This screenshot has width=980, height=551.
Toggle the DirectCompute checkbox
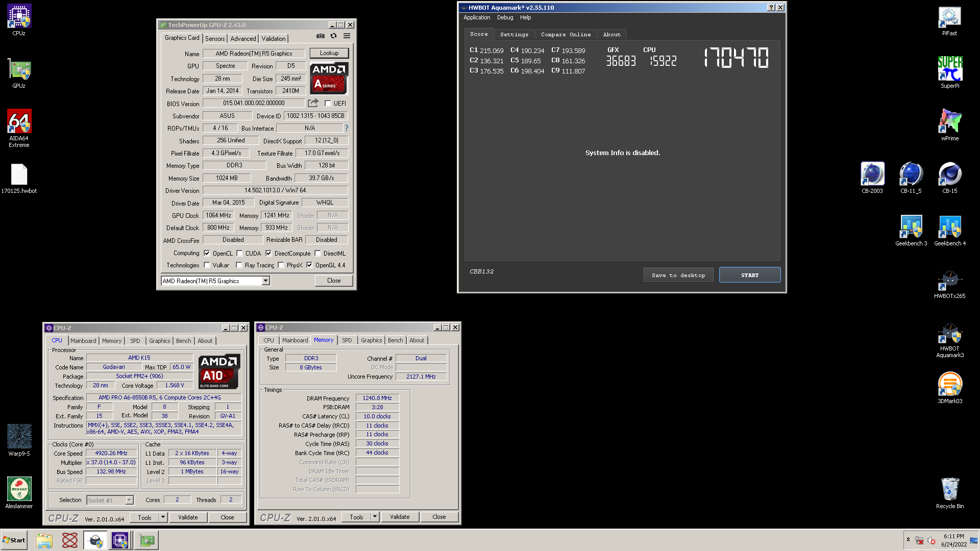pyautogui.click(x=268, y=253)
